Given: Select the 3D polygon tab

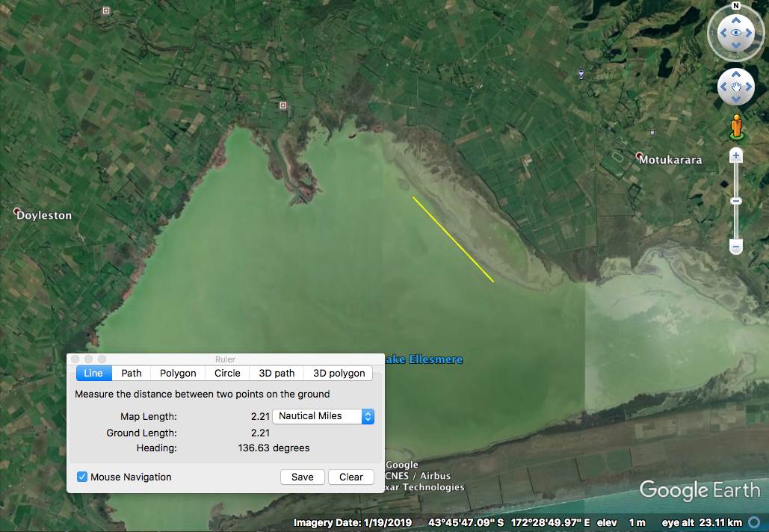Looking at the screenshot, I should [339, 373].
